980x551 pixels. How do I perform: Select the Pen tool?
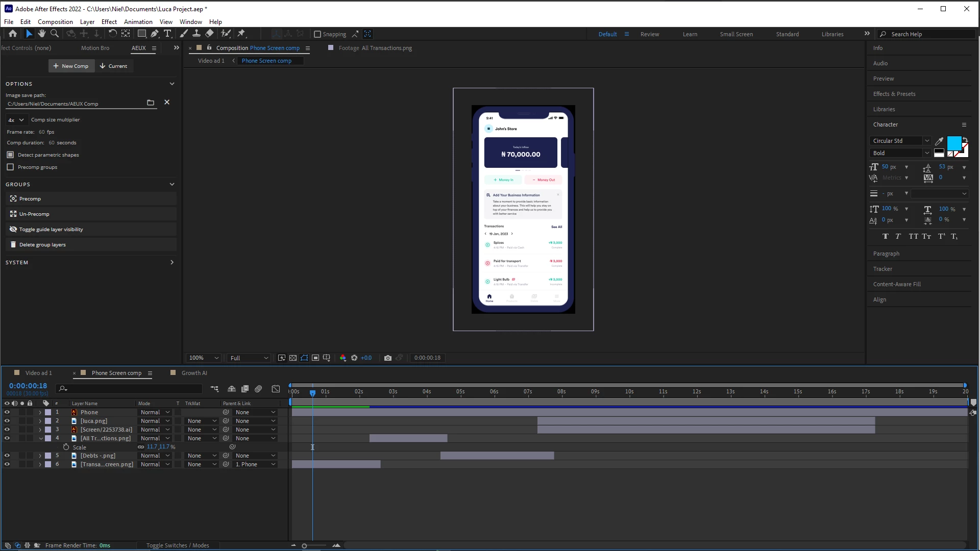pos(154,34)
